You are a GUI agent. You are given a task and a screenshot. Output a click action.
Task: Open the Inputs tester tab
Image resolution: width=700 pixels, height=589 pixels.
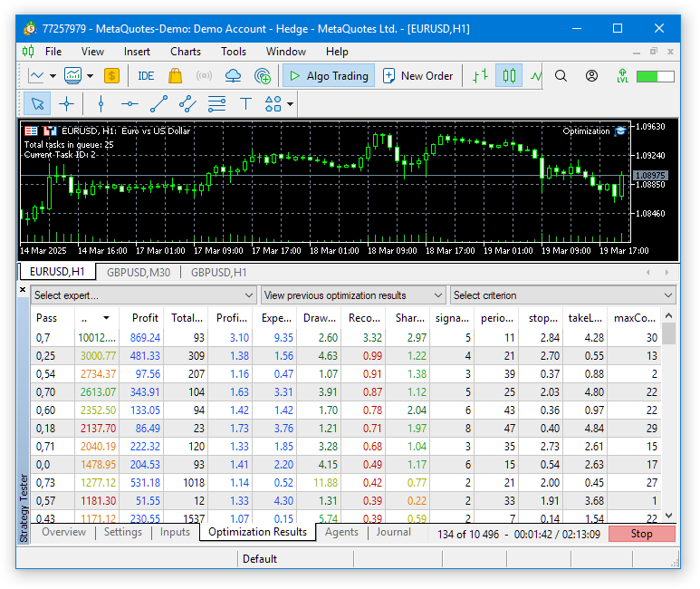(175, 532)
